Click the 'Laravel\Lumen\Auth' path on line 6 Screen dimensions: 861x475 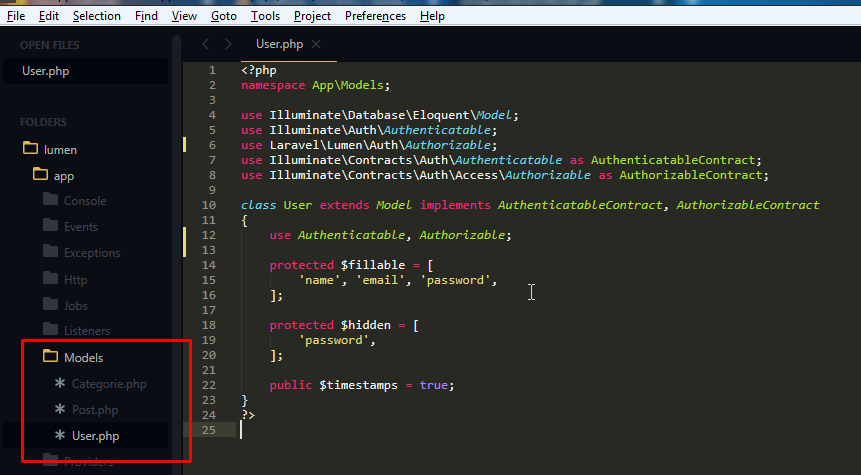333,145
